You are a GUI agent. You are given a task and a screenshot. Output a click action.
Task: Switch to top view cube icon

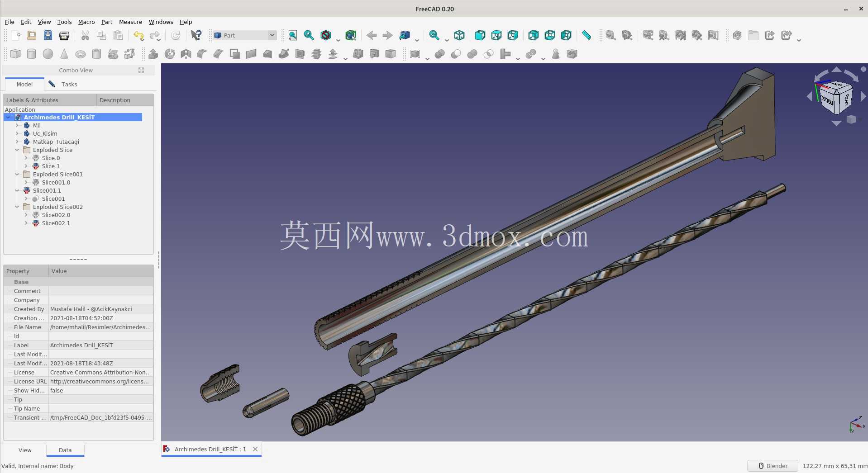[496, 35]
